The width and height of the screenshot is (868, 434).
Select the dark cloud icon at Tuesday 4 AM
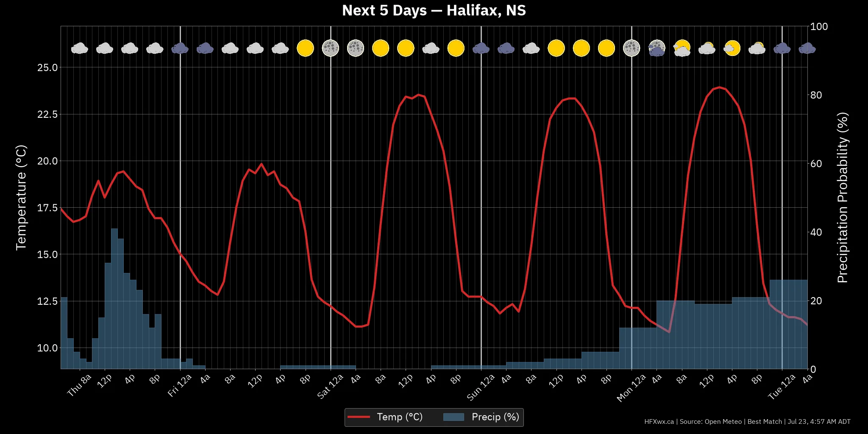(807, 48)
